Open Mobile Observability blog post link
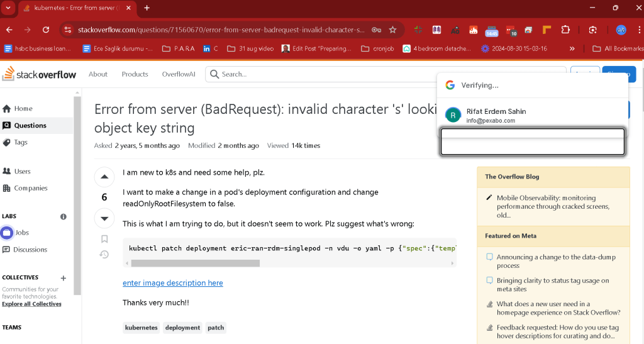 [x=553, y=206]
